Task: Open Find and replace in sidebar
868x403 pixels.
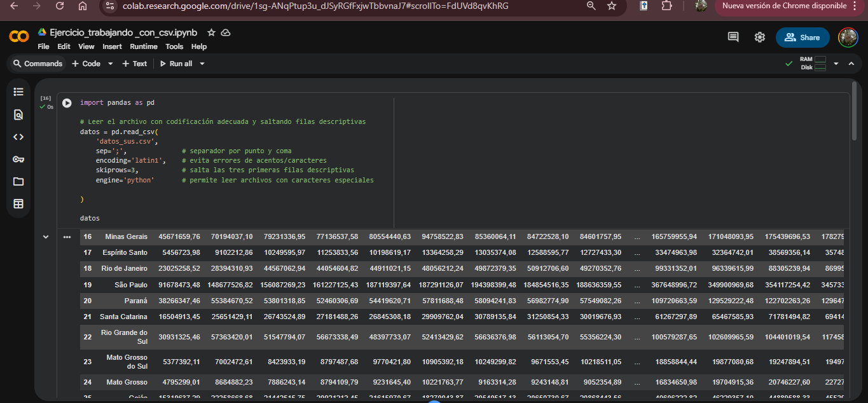Action: pyautogui.click(x=18, y=114)
